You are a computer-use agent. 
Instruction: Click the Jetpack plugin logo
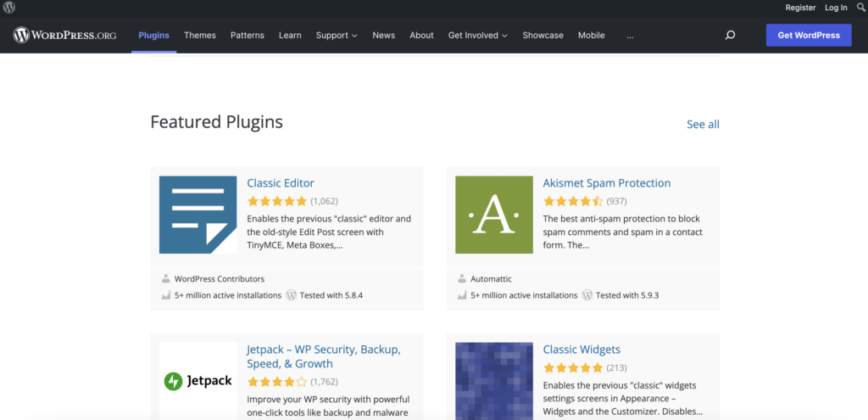pyautogui.click(x=198, y=381)
